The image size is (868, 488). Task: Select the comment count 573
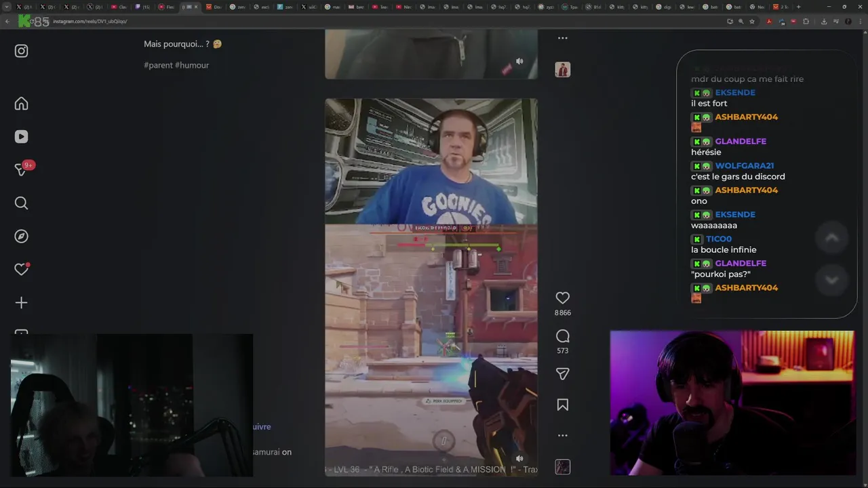(562, 351)
